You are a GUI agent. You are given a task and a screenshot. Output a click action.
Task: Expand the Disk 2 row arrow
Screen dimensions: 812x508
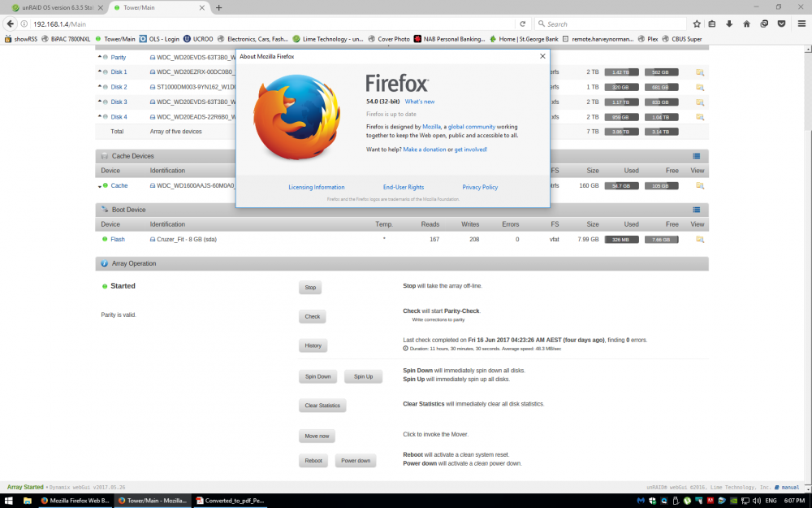tap(99, 87)
